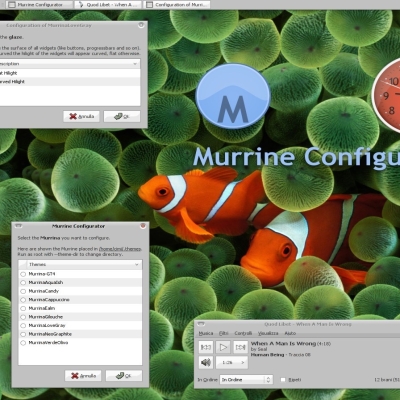The width and height of the screenshot is (400, 400).
Task: Select the MurrinaEalm radio button
Action: [23, 308]
